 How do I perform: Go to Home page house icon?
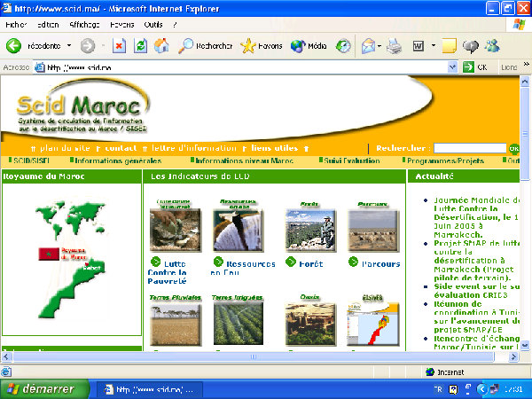(161, 46)
